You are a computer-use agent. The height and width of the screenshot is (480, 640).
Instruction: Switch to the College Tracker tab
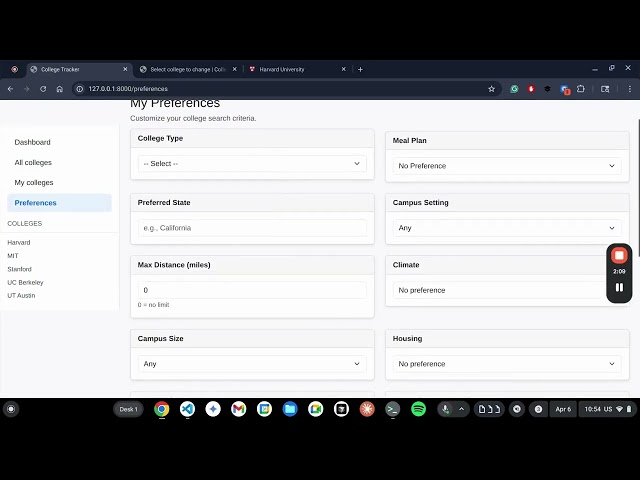pos(79,69)
